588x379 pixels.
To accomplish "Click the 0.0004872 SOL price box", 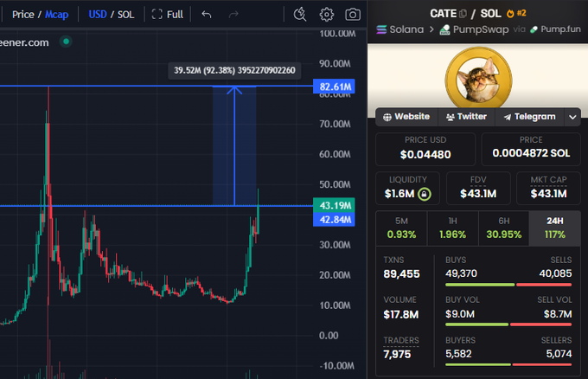I will (x=531, y=149).
